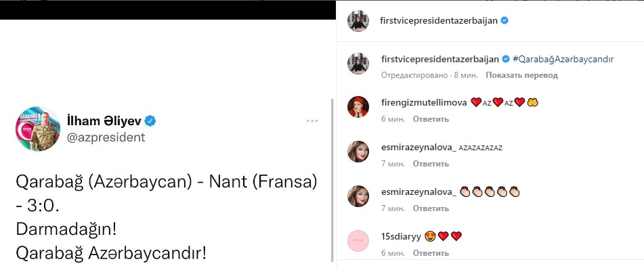
Task: Open the tweet's three-dot more options menu
Action: 312,120
